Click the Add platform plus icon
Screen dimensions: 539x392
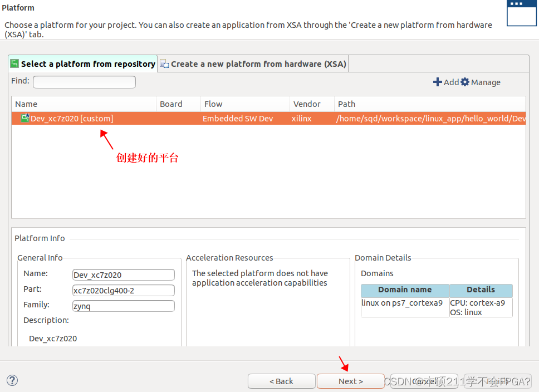pos(438,82)
